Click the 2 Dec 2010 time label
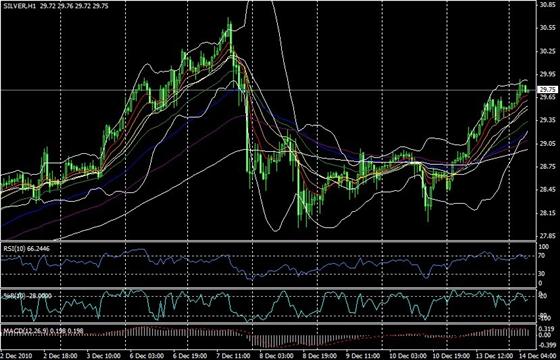560x360 pixels. click(17, 356)
